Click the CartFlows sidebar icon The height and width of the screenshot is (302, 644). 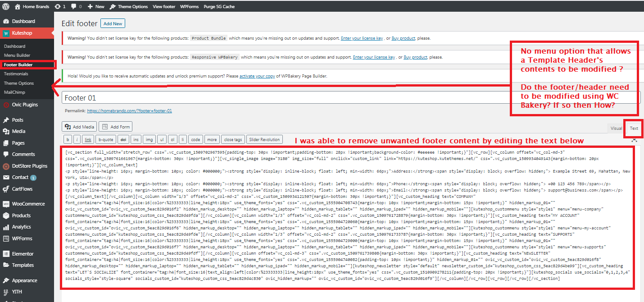click(6, 189)
